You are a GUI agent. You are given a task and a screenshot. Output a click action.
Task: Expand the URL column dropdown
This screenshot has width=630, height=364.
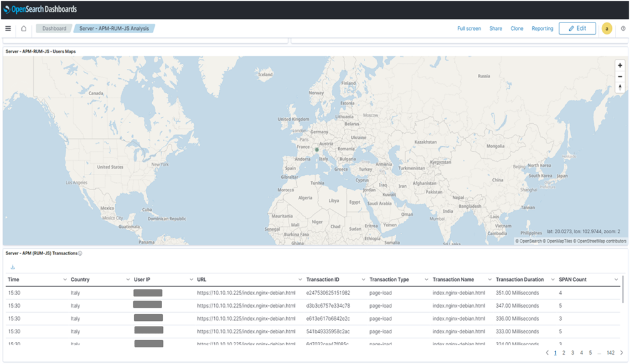(x=300, y=280)
